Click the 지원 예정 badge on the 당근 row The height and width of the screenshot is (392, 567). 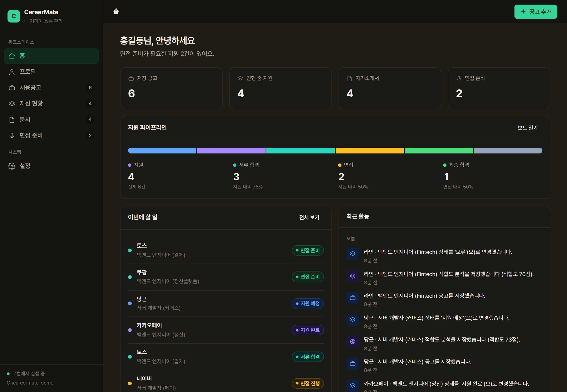(308, 304)
